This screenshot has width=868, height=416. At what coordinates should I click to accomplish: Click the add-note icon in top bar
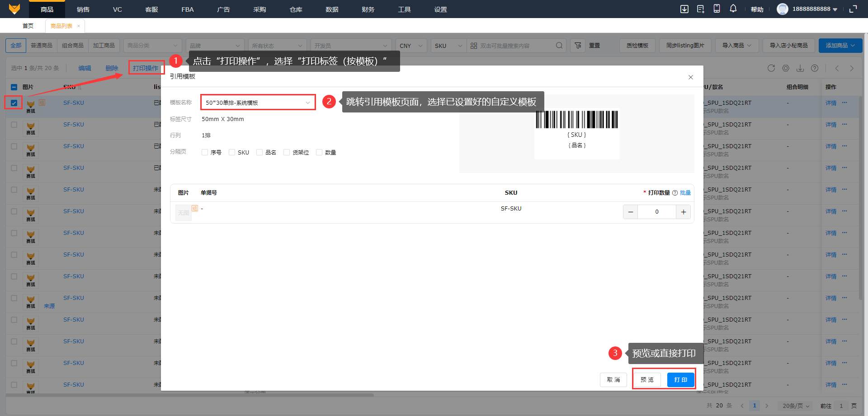701,9
